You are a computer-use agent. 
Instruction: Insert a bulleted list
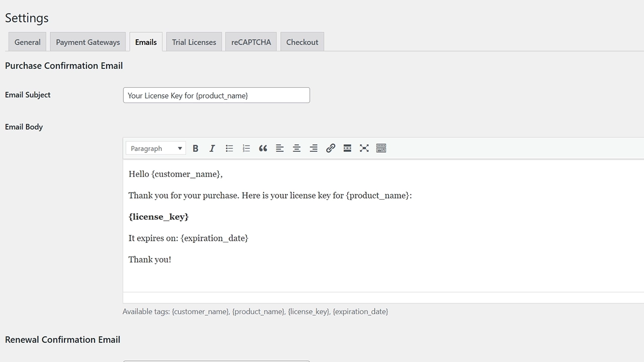point(229,148)
